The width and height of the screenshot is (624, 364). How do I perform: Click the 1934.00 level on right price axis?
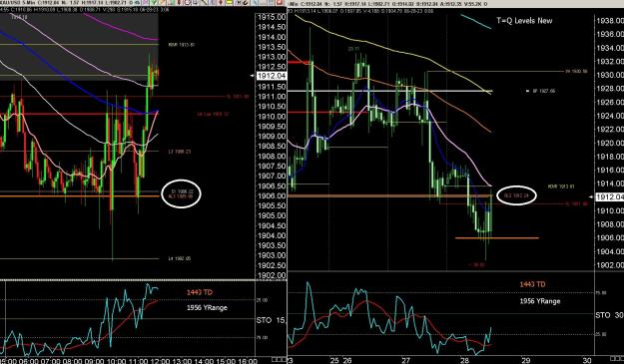(x=610, y=48)
